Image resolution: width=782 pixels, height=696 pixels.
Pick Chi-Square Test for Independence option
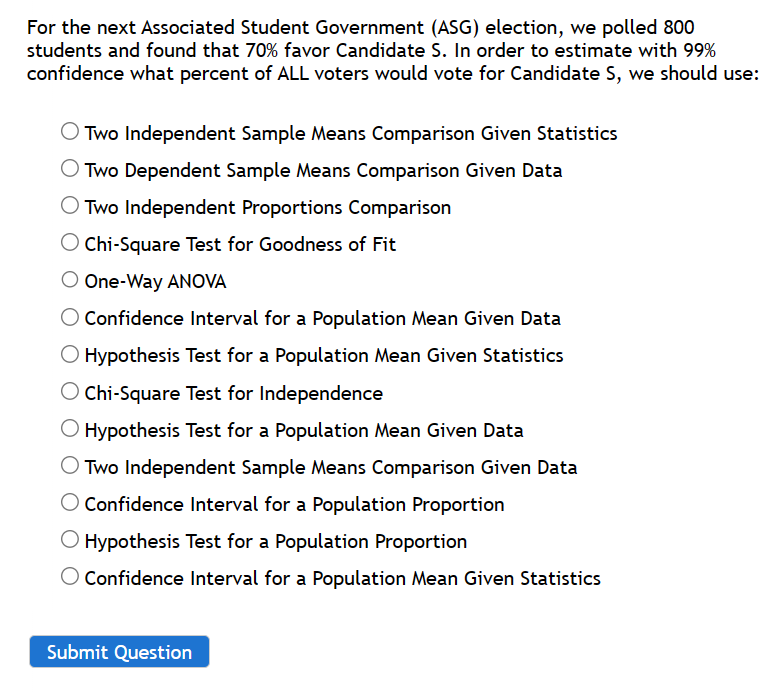tap(70, 391)
